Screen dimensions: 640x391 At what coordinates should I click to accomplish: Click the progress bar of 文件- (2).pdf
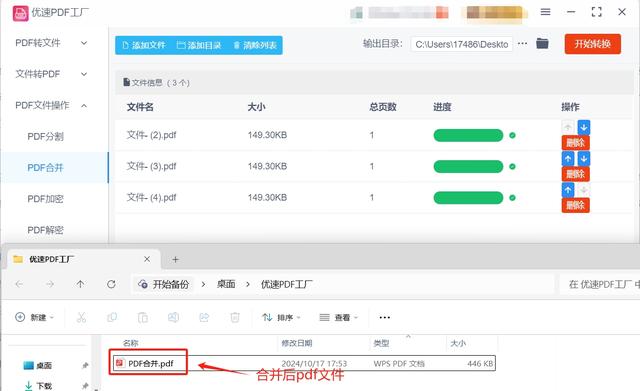[468, 135]
